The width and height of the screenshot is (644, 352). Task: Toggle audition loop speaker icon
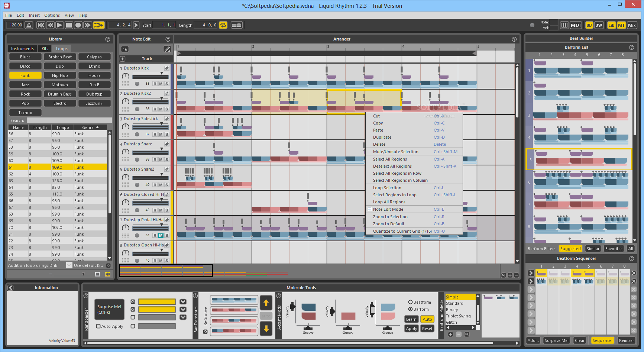[x=108, y=274]
